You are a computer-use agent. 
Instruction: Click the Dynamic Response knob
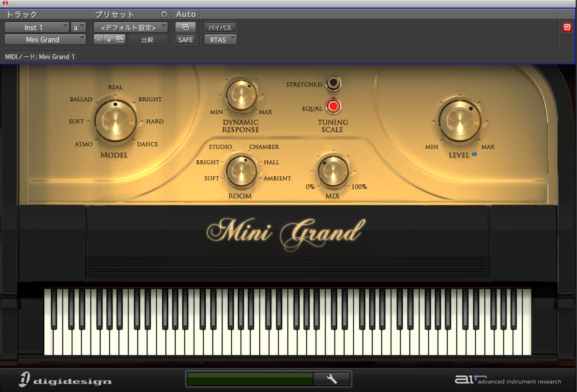[241, 94]
